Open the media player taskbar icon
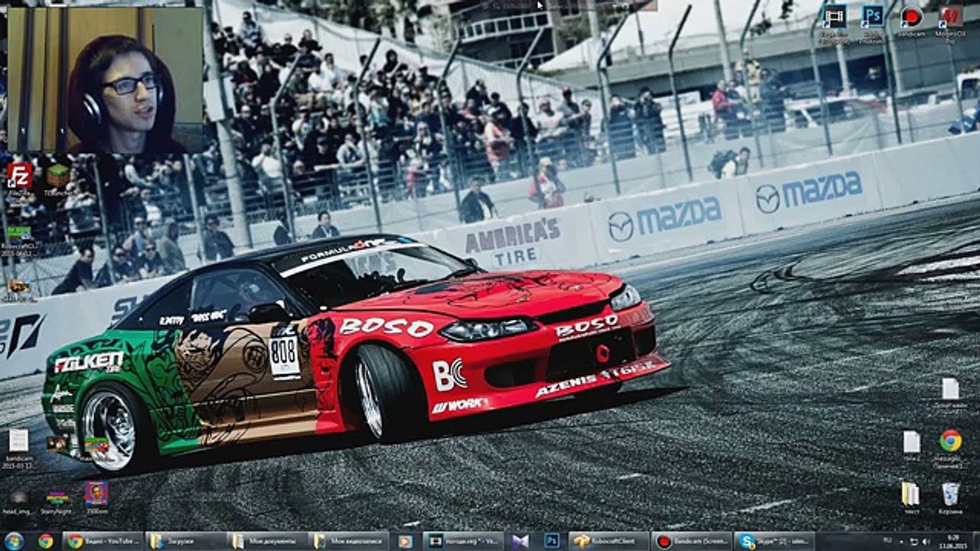This screenshot has width=980, height=551. [x=405, y=541]
